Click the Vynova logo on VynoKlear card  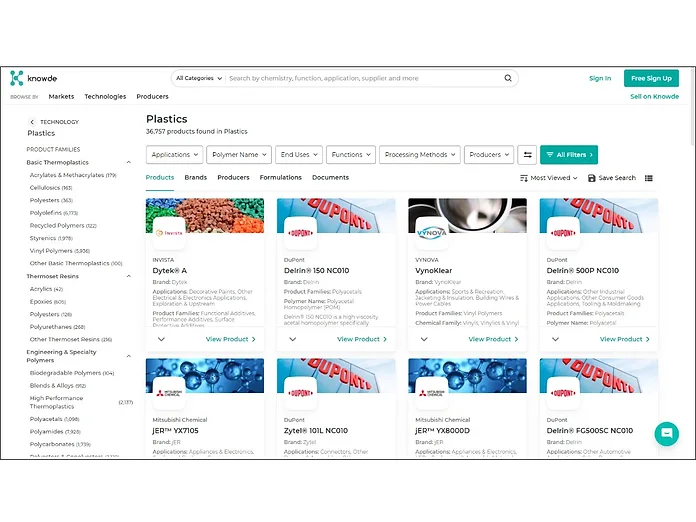431,233
